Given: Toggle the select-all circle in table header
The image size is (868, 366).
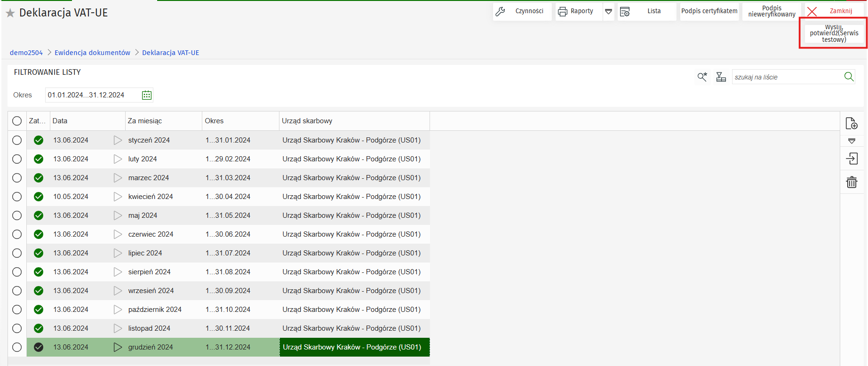Looking at the screenshot, I should (x=17, y=121).
